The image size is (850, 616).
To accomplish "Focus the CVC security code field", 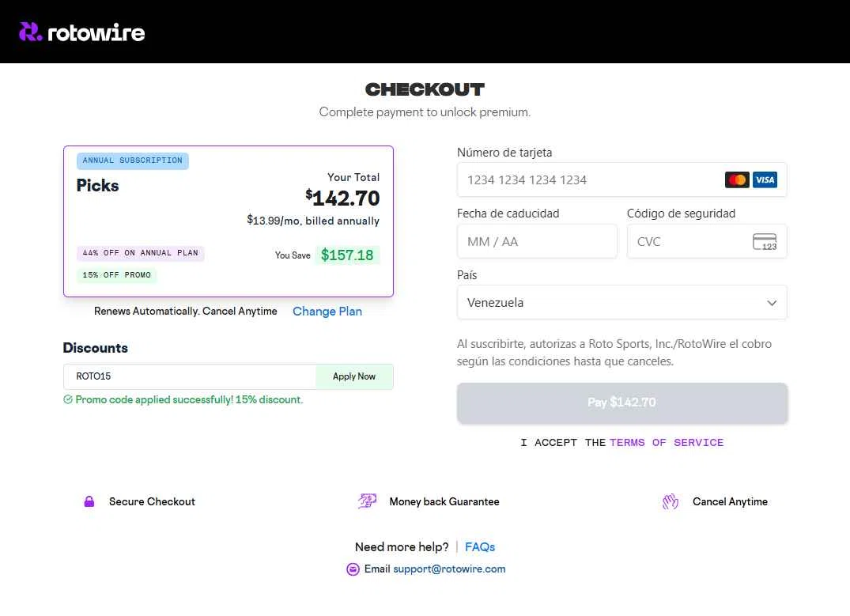I will [x=707, y=241].
